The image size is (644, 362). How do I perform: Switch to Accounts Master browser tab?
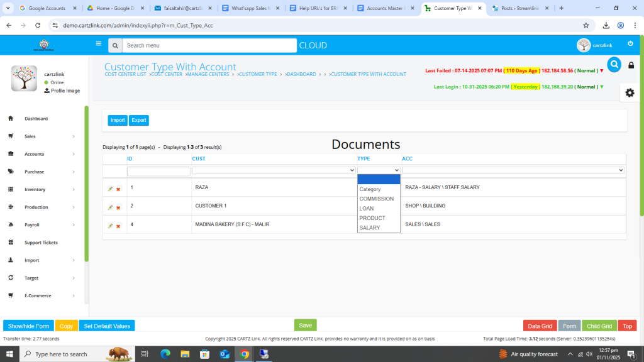[385, 8]
